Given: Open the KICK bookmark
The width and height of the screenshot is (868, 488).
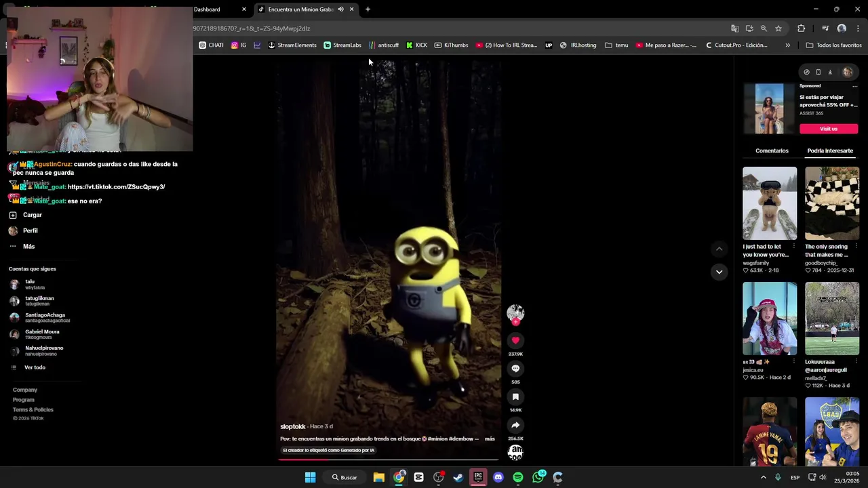Looking at the screenshot, I should pyautogui.click(x=416, y=45).
